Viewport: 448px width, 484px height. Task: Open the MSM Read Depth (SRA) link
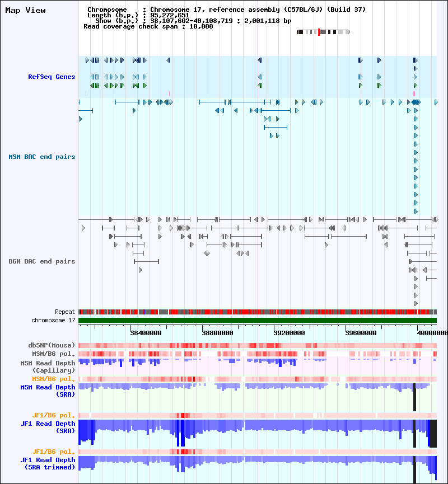48,391
